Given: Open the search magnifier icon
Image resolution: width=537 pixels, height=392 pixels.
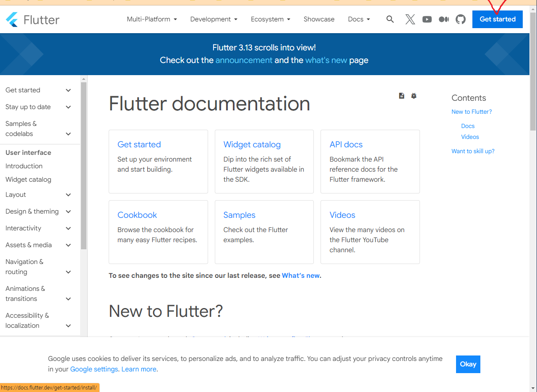Looking at the screenshot, I should click(x=390, y=19).
